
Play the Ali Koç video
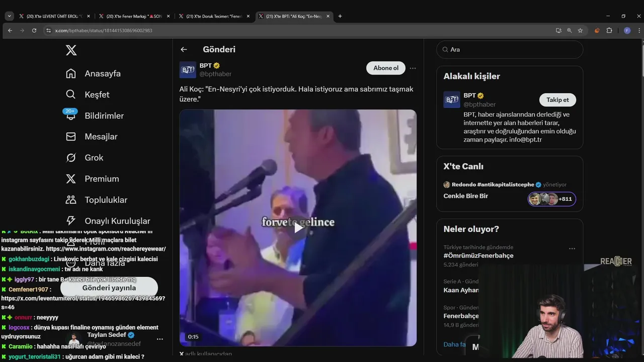[x=298, y=228]
